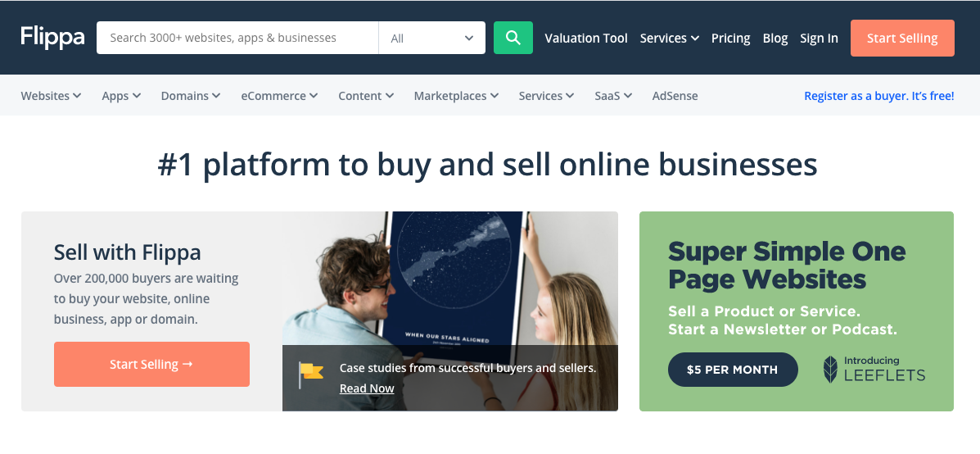Screen dimensions: 980x454
Task: Open the Read Now case studies link
Action: [x=367, y=388]
